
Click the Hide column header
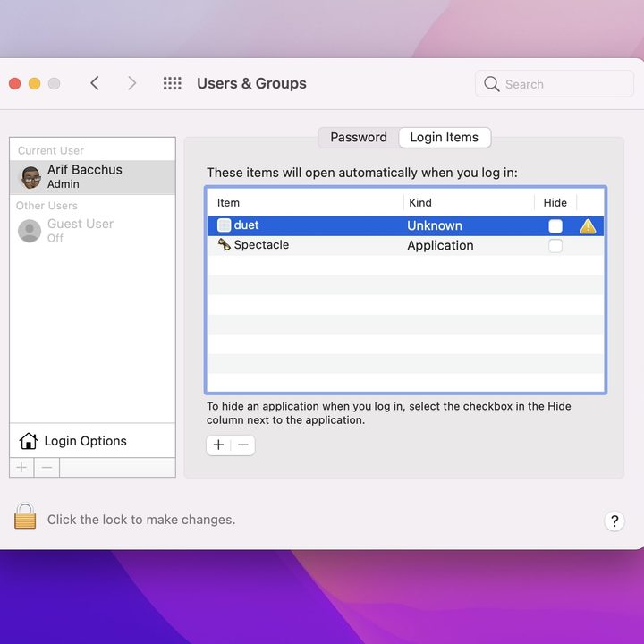coord(555,202)
